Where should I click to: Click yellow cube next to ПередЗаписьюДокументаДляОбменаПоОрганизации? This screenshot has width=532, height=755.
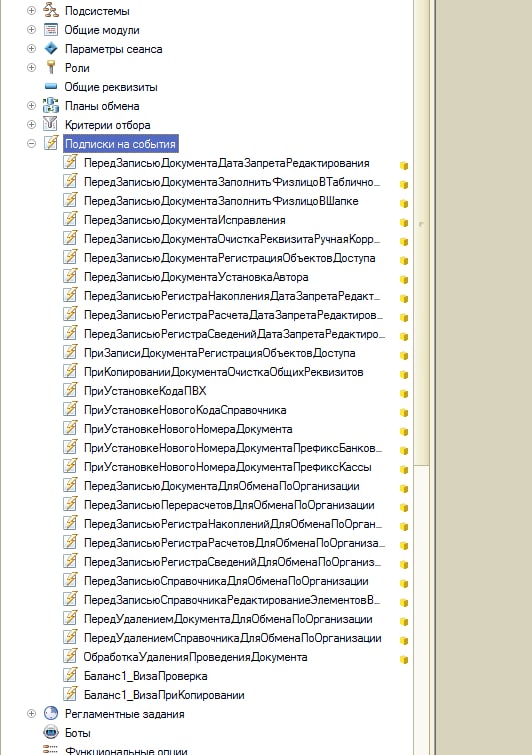point(404,489)
